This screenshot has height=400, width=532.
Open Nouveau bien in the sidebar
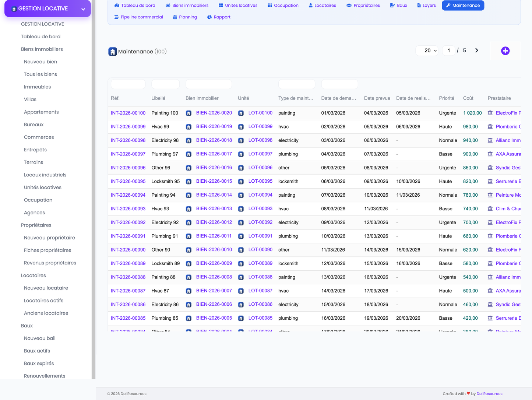pos(40,62)
